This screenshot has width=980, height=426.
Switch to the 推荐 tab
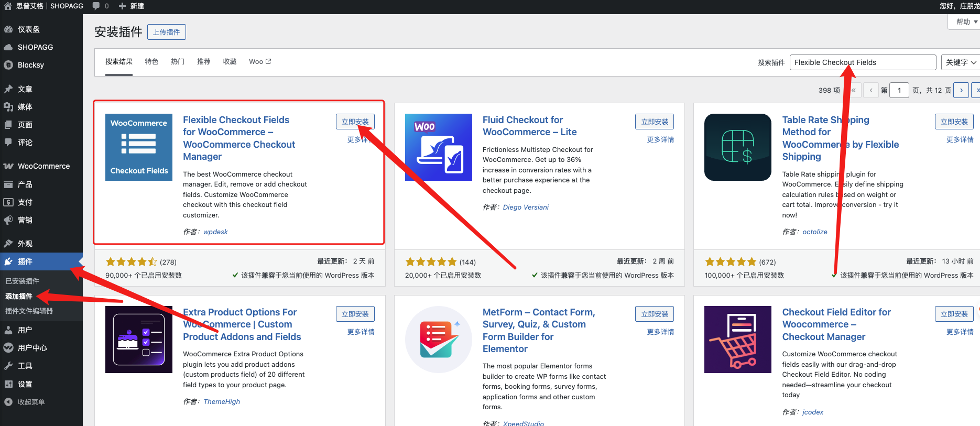[204, 62]
